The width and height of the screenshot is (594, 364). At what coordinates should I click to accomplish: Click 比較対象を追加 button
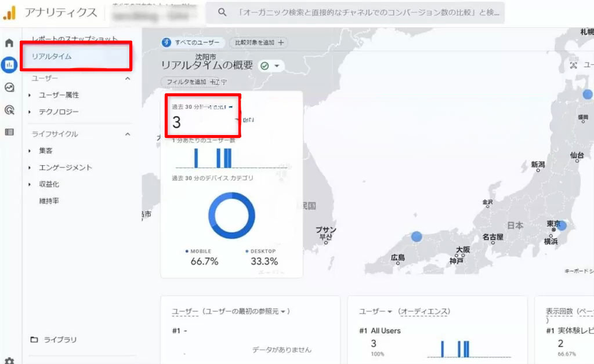pyautogui.click(x=259, y=42)
